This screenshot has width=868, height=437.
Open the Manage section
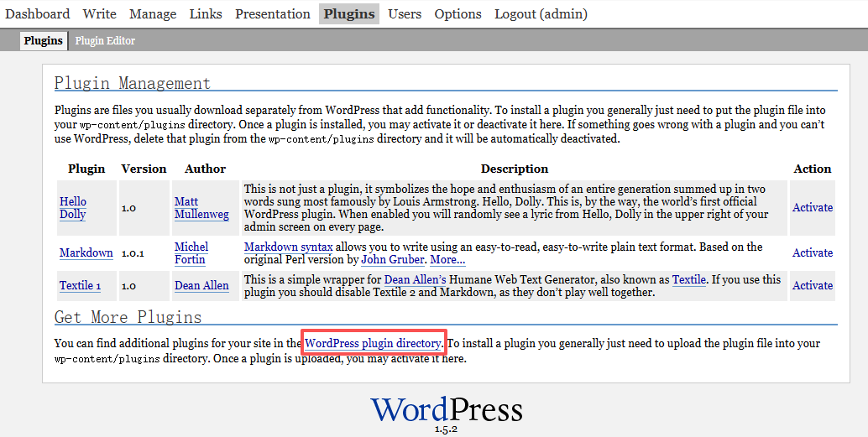click(153, 13)
